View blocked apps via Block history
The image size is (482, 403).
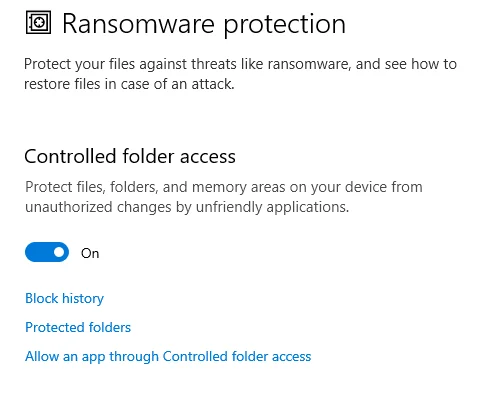point(64,298)
